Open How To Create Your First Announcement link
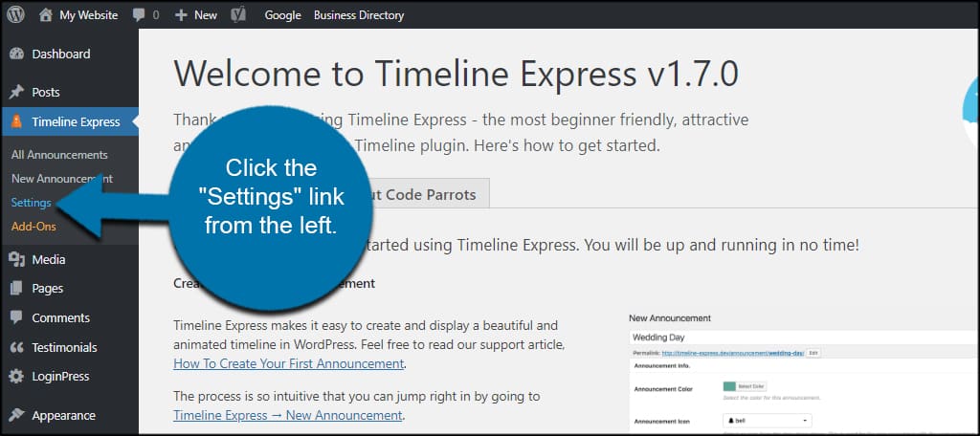Screen dimensions: 980x436 (289, 363)
